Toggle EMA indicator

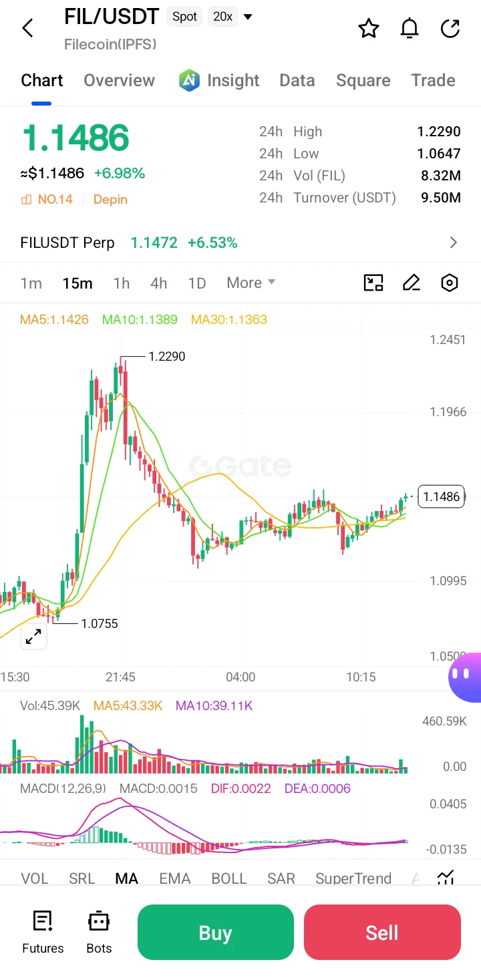tap(174, 878)
